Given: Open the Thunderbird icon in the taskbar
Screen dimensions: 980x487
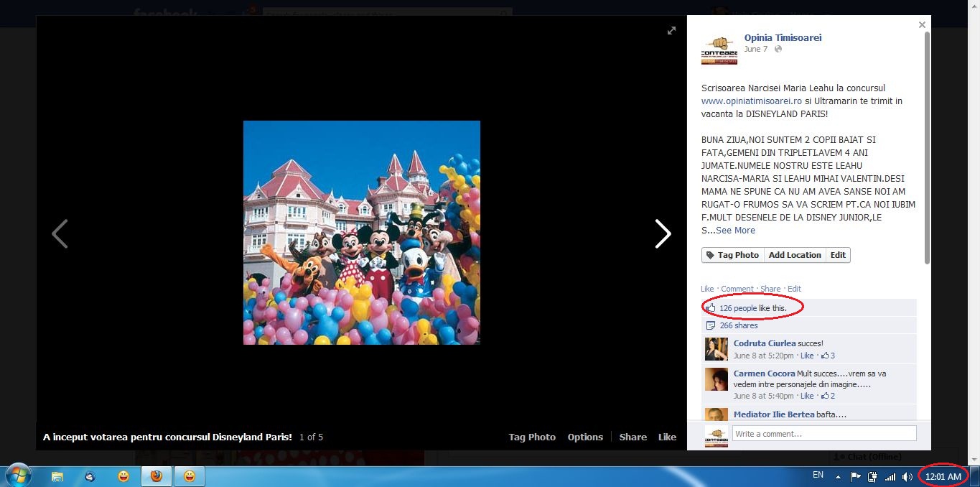Looking at the screenshot, I should point(90,476).
